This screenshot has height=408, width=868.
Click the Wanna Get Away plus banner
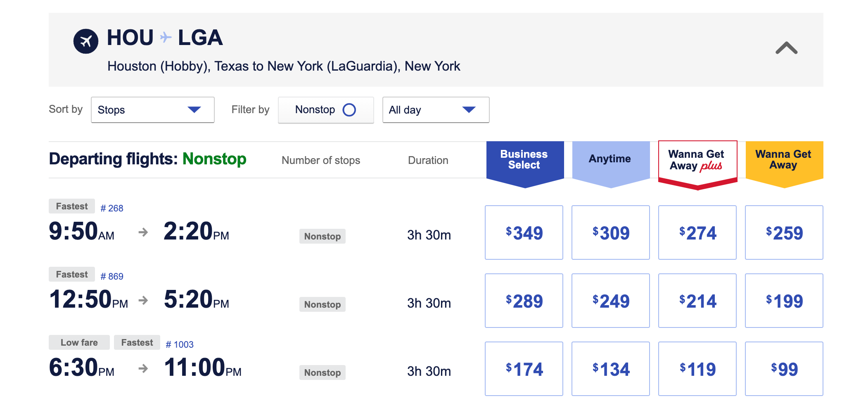tap(697, 161)
